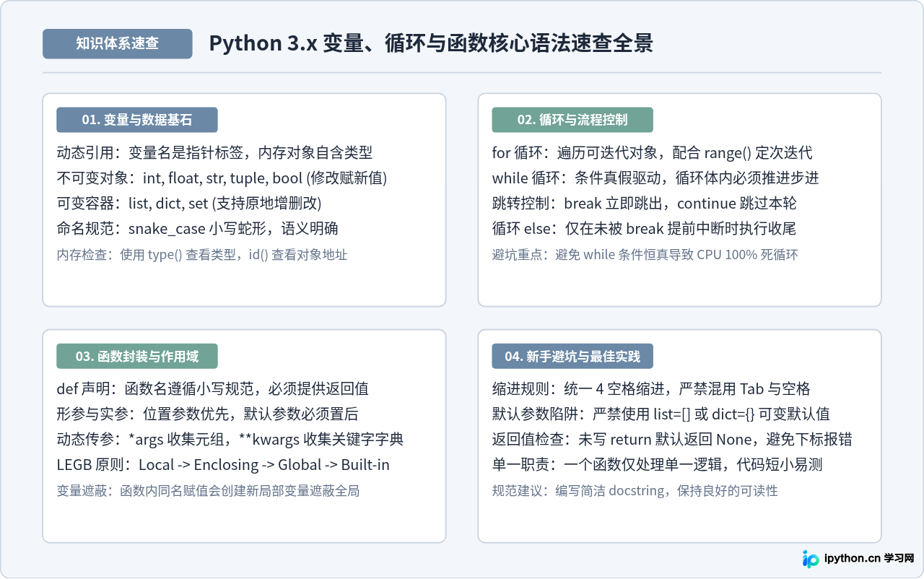The width and height of the screenshot is (924, 579).
Task: Click the "可变容器：list, dict, set" line
Action: point(189,204)
